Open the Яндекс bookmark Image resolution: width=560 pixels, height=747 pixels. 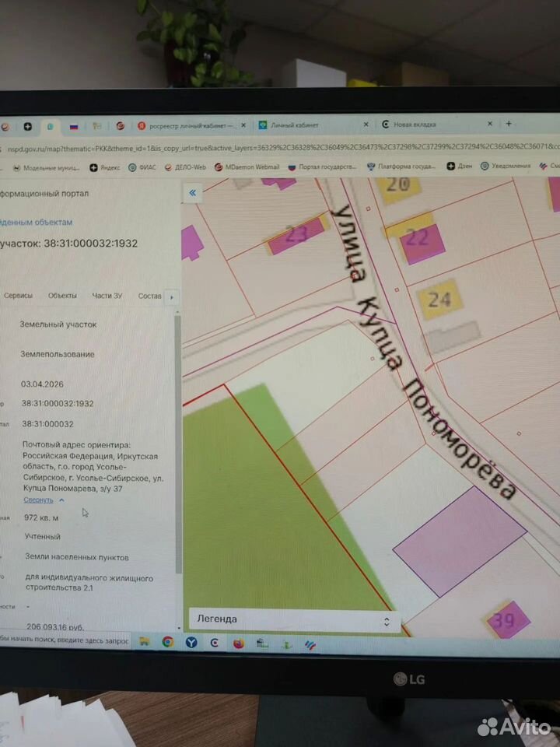coord(105,168)
